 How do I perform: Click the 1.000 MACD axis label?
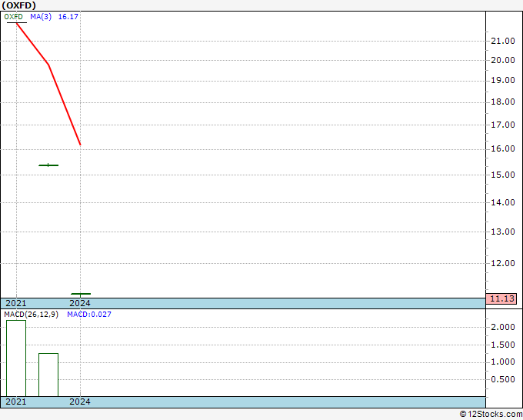coord(503,362)
